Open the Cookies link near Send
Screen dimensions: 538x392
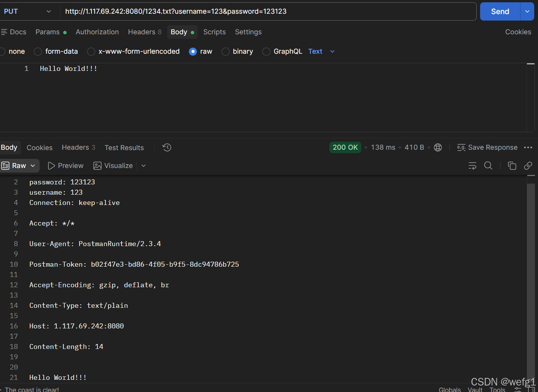click(518, 32)
